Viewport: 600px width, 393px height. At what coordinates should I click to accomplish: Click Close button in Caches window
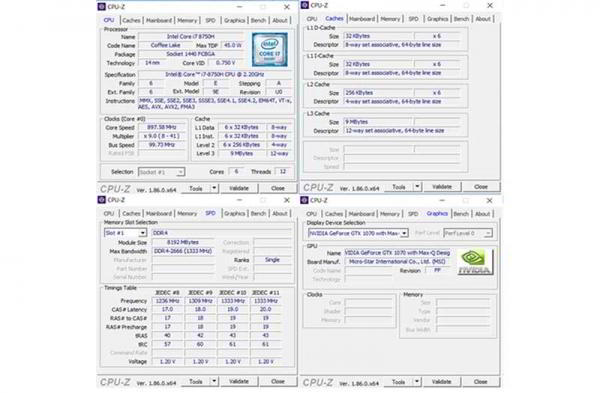[481, 187]
